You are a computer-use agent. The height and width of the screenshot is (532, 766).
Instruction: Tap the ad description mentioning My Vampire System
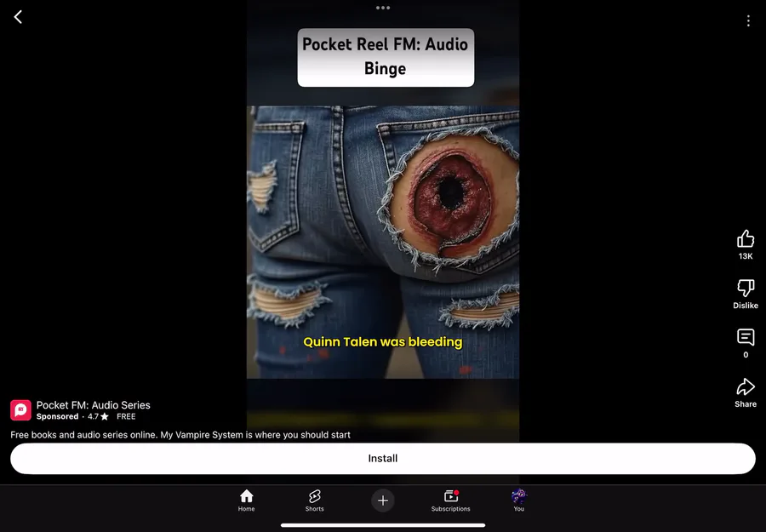click(x=180, y=435)
